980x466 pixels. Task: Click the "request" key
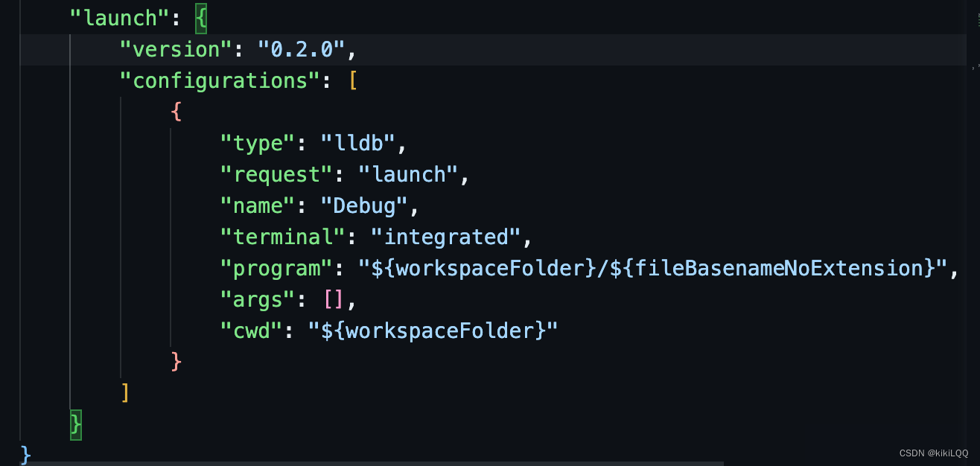(x=276, y=174)
